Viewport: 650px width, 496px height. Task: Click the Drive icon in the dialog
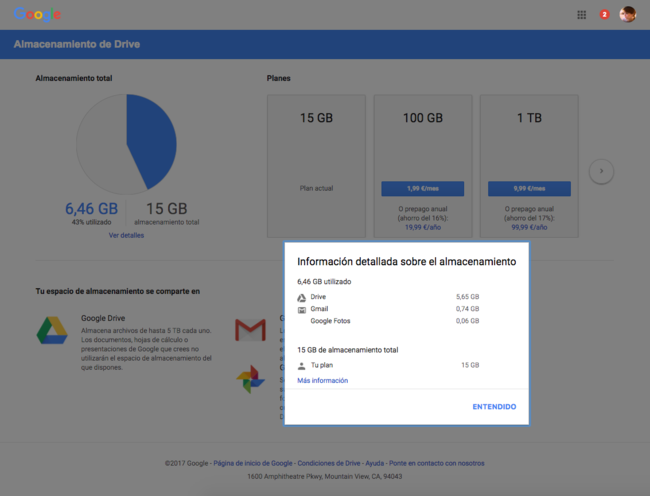(302, 298)
